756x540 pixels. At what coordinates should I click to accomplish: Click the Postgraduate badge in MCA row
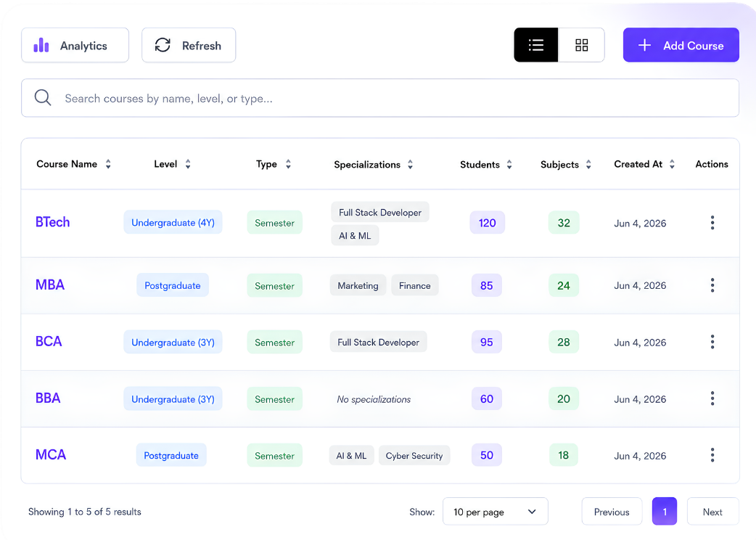pos(171,455)
